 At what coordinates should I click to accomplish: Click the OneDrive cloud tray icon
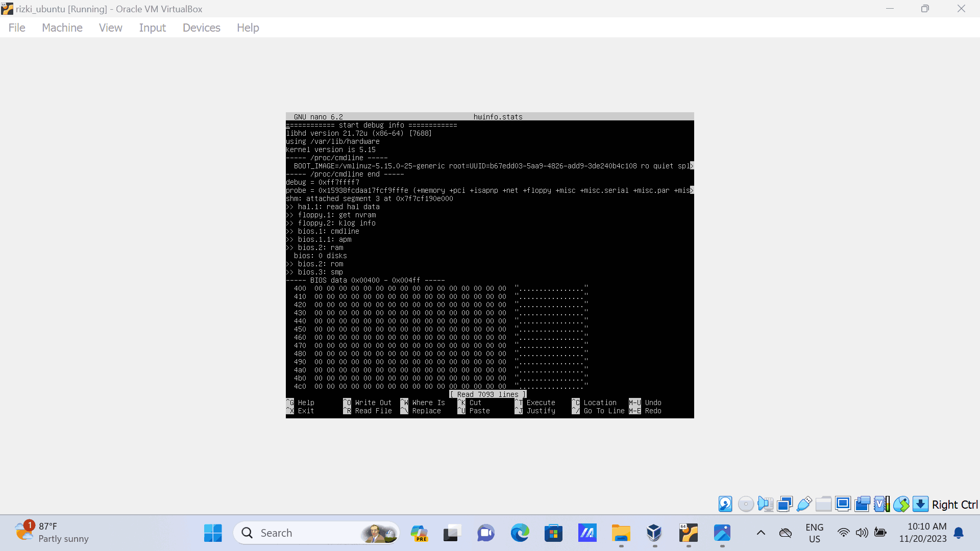pyautogui.click(x=786, y=533)
